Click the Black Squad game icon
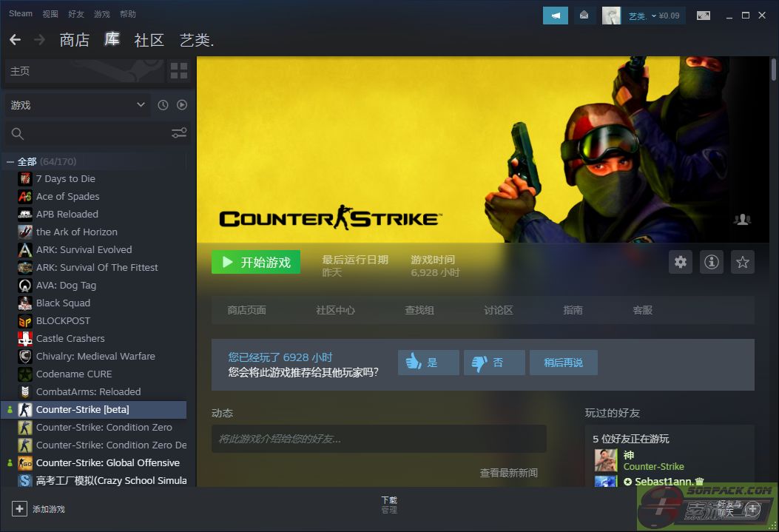779x532 pixels. [25, 303]
